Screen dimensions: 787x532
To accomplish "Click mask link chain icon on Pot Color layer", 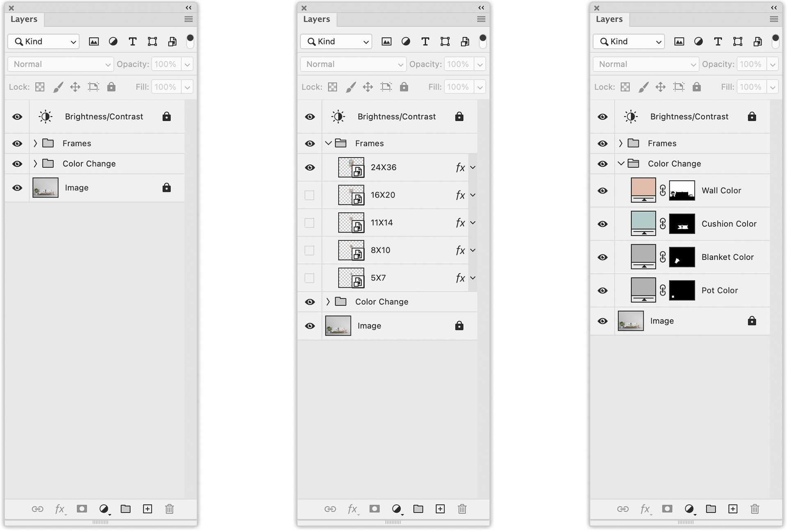I will click(662, 290).
